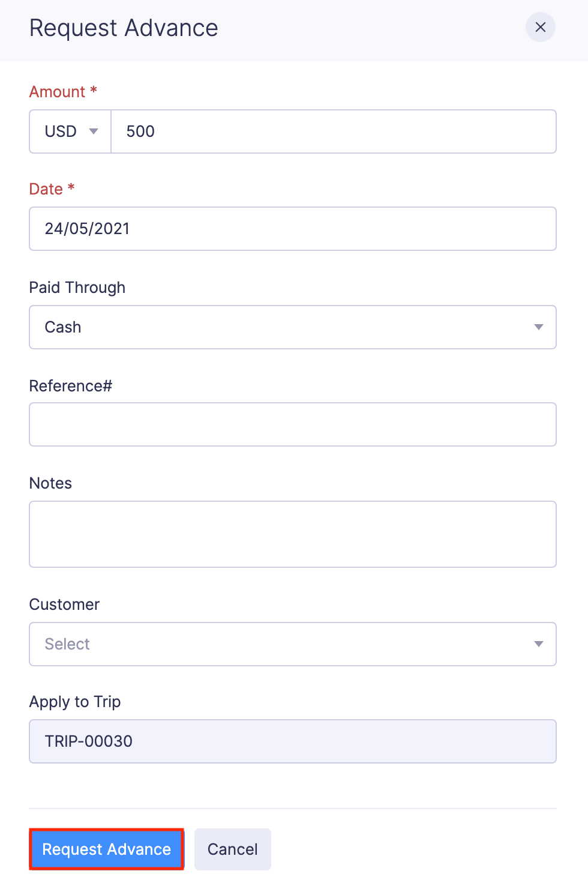Click the Paid Through label

(77, 288)
